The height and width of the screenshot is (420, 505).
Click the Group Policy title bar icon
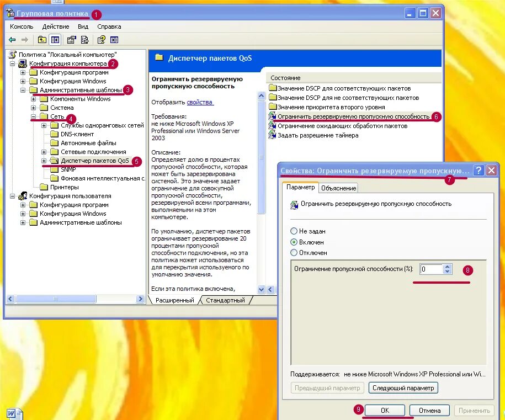[x=10, y=13]
